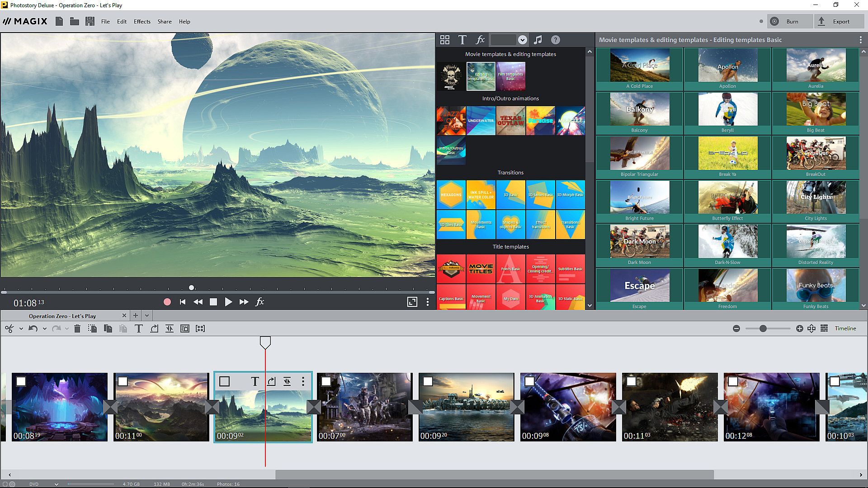Tick the checkbox on the 00:08:19 clip
Image resolution: width=868 pixels, height=488 pixels.
pyautogui.click(x=21, y=381)
